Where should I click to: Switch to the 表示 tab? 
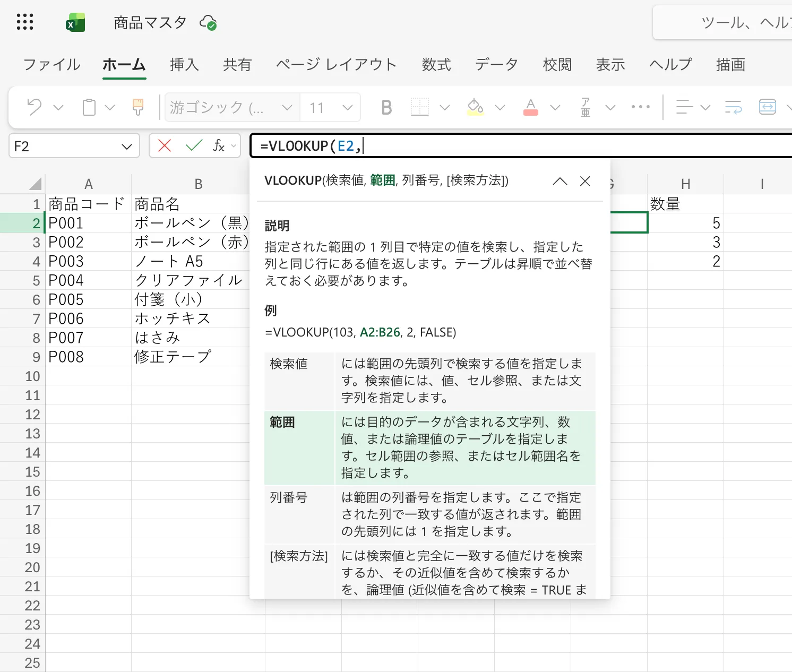(610, 65)
